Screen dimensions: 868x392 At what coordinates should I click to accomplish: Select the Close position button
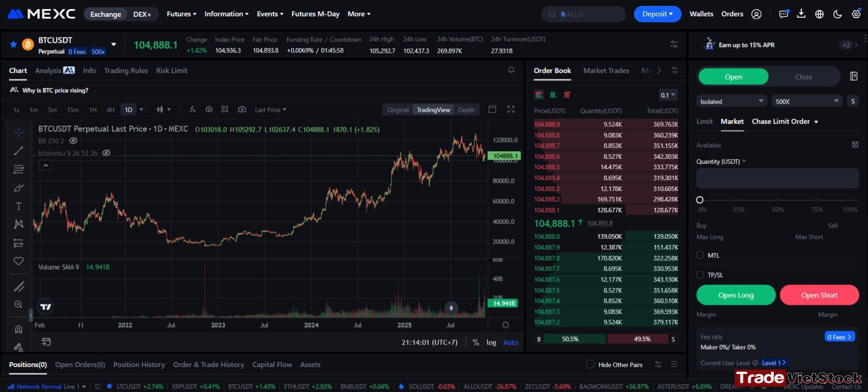(x=803, y=77)
